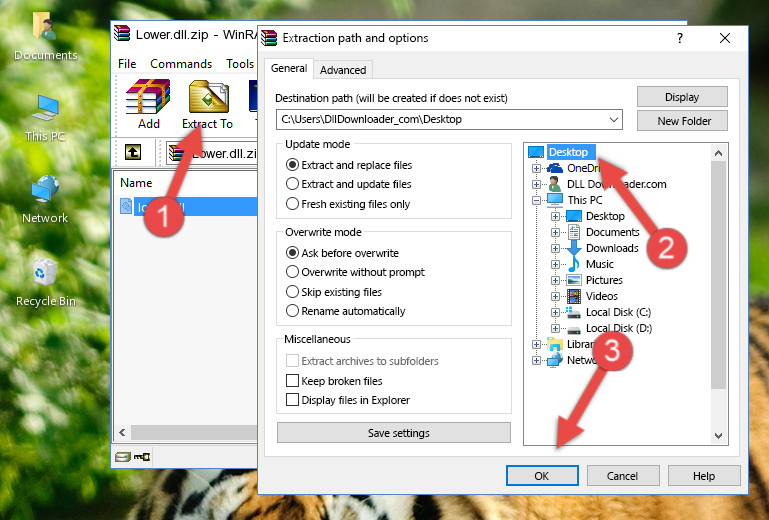Click the help question mark in dialog title bar
769x520 pixels.
(680, 38)
